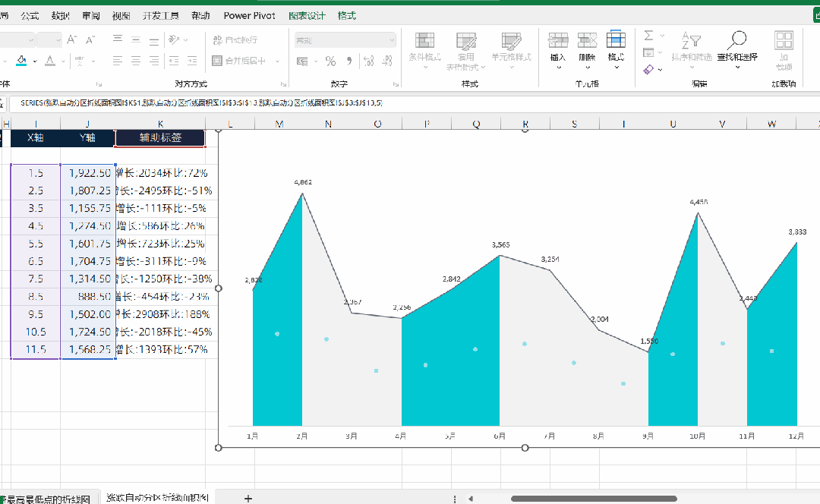820x504 pixels.
Task: Open 条件格式 conditional formatting
Action: 424,51
